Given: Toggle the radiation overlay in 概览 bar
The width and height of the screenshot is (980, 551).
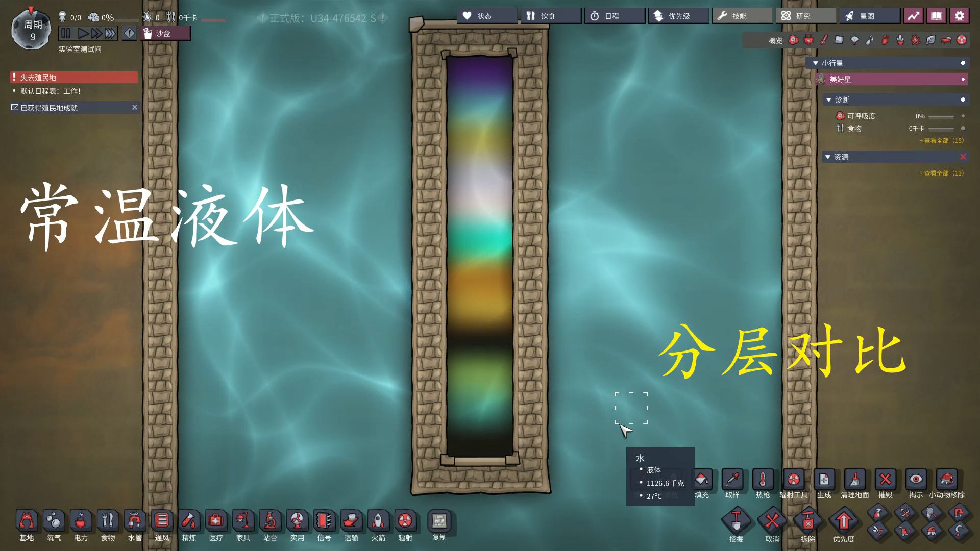Looking at the screenshot, I should 962,40.
